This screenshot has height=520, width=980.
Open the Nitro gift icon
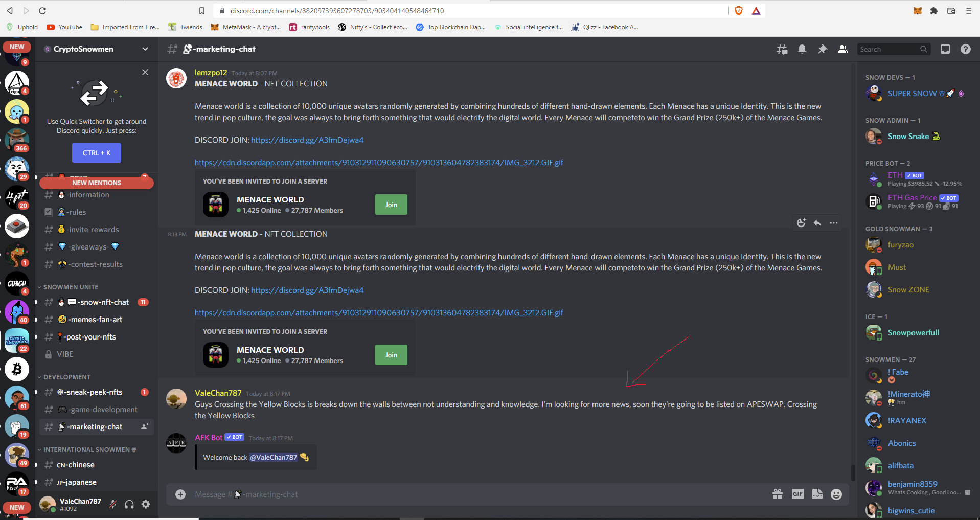click(x=778, y=494)
